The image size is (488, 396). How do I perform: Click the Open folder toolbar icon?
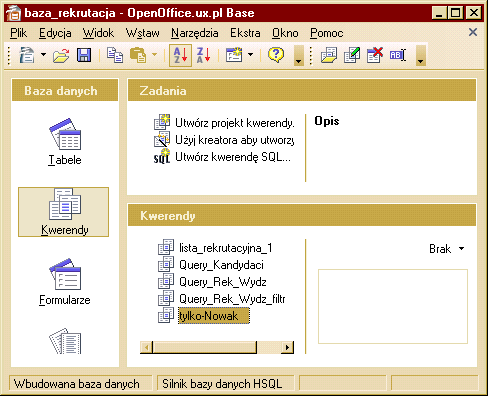click(61, 55)
